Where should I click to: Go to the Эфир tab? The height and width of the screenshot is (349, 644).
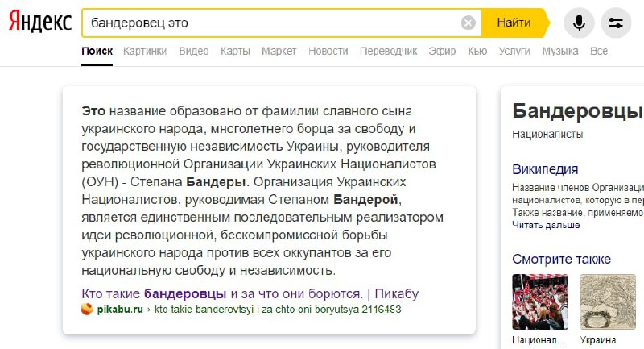point(442,51)
